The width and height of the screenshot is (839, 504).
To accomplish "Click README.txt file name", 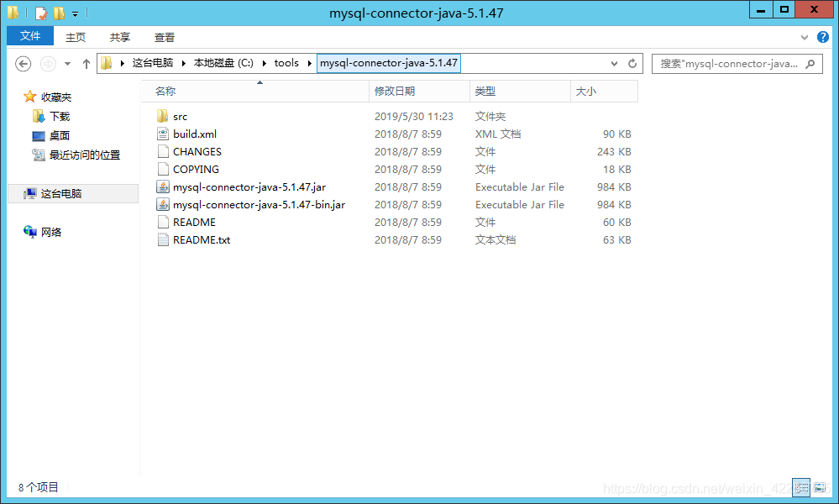I will click(202, 240).
